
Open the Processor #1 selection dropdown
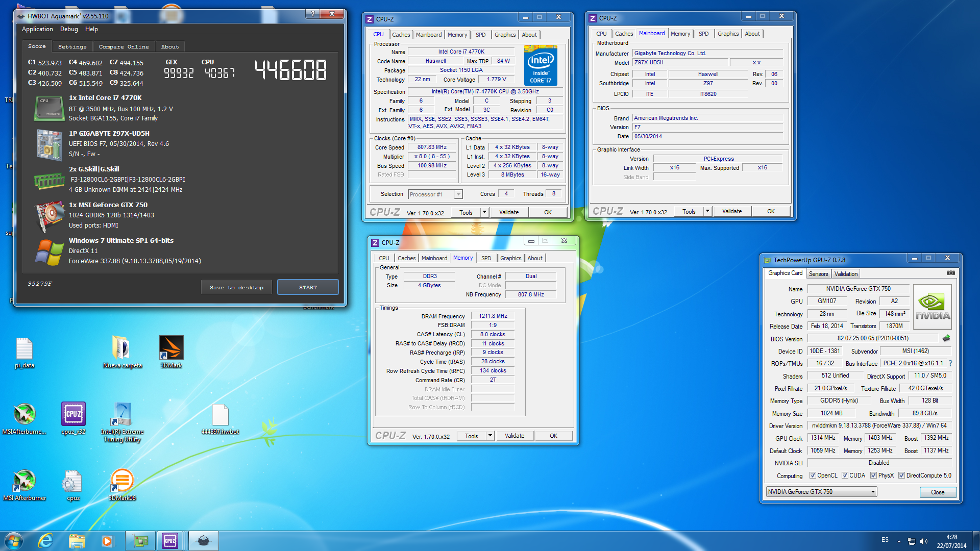(435, 194)
